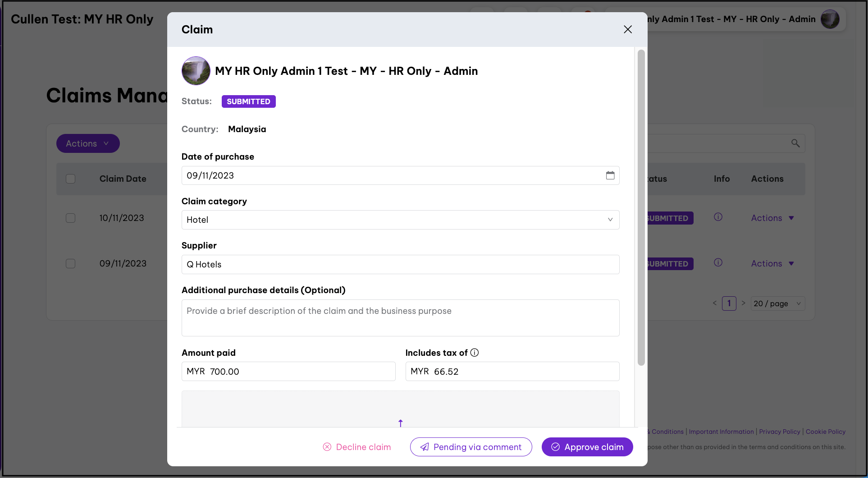
Task: Open the user profile avatar at top right
Action: pos(830,19)
